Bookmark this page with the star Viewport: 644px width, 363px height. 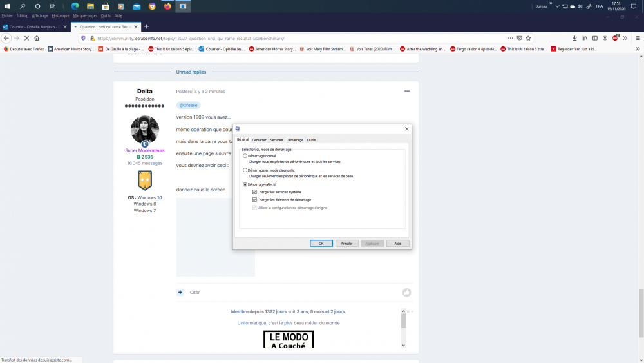(x=529, y=38)
